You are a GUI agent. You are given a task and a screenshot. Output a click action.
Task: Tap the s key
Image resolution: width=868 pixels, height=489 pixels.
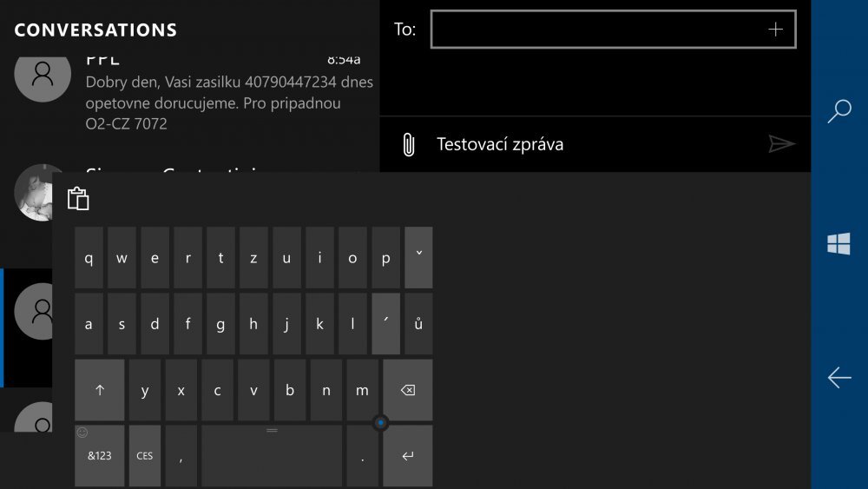point(122,324)
